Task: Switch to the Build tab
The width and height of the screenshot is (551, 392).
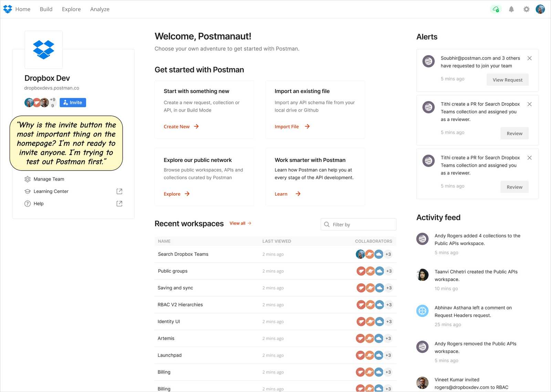Action: (x=46, y=9)
